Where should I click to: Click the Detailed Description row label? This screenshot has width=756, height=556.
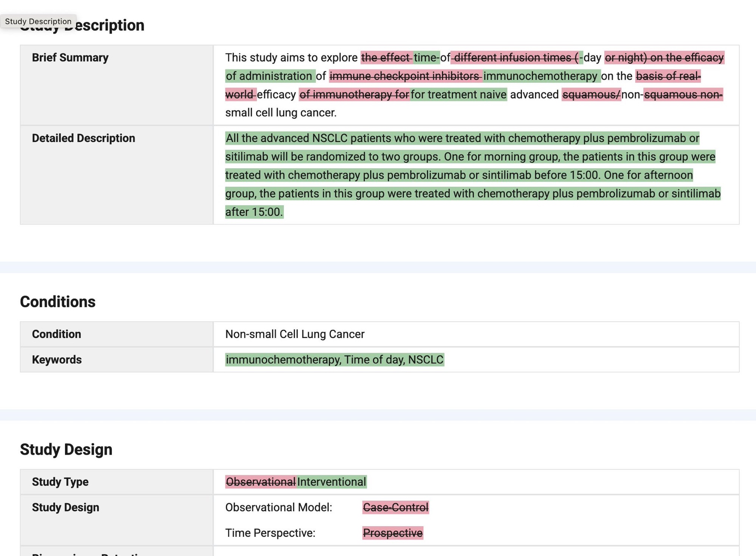coord(83,138)
